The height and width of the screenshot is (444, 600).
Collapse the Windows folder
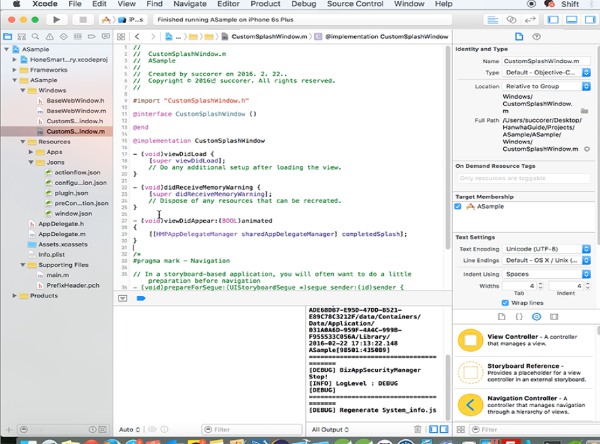pyautogui.click(x=23, y=90)
